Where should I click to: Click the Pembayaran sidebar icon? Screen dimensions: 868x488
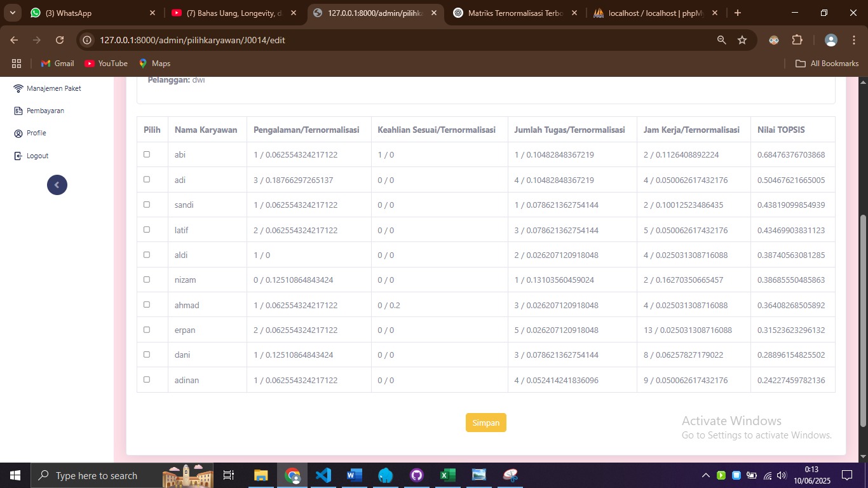point(18,111)
